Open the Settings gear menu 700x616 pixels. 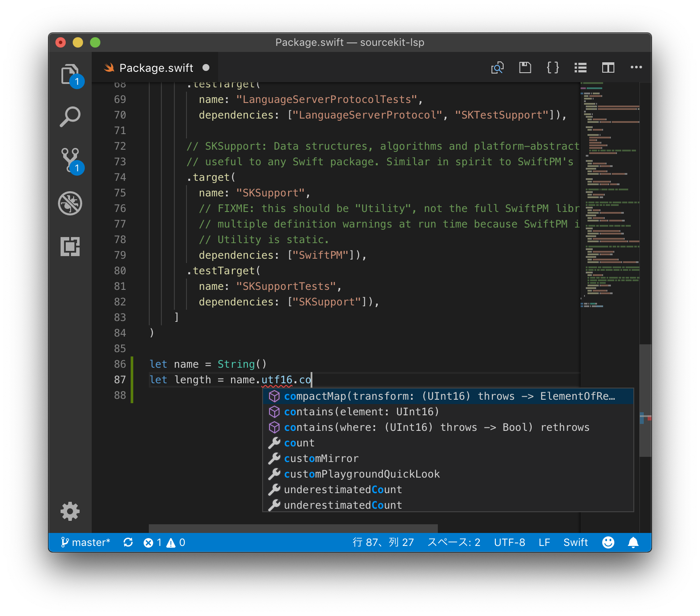[x=71, y=511]
